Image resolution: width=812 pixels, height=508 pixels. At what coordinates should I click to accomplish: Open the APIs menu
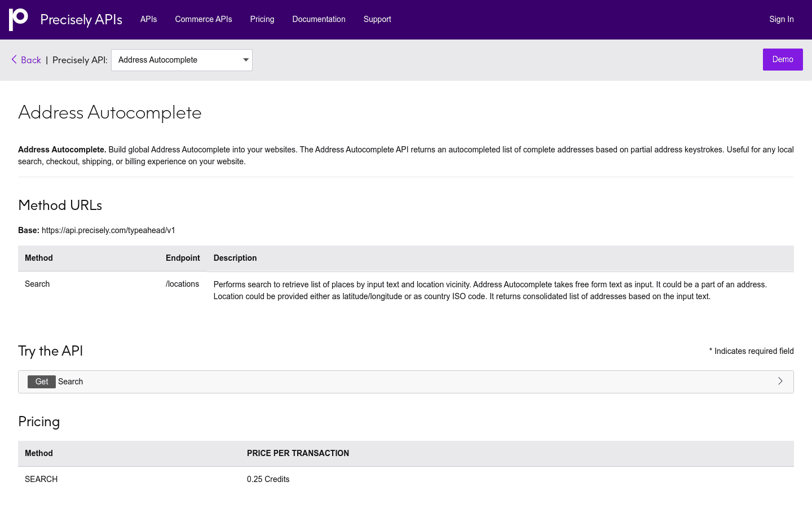click(x=149, y=19)
